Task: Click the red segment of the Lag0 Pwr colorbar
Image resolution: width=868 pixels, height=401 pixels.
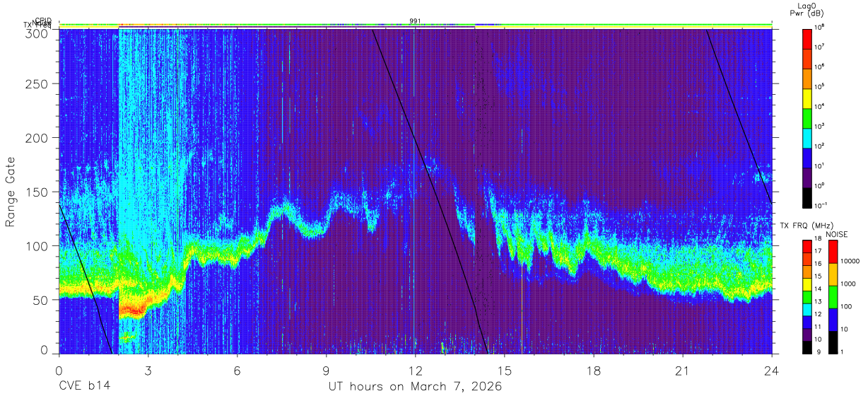Action: click(x=807, y=39)
